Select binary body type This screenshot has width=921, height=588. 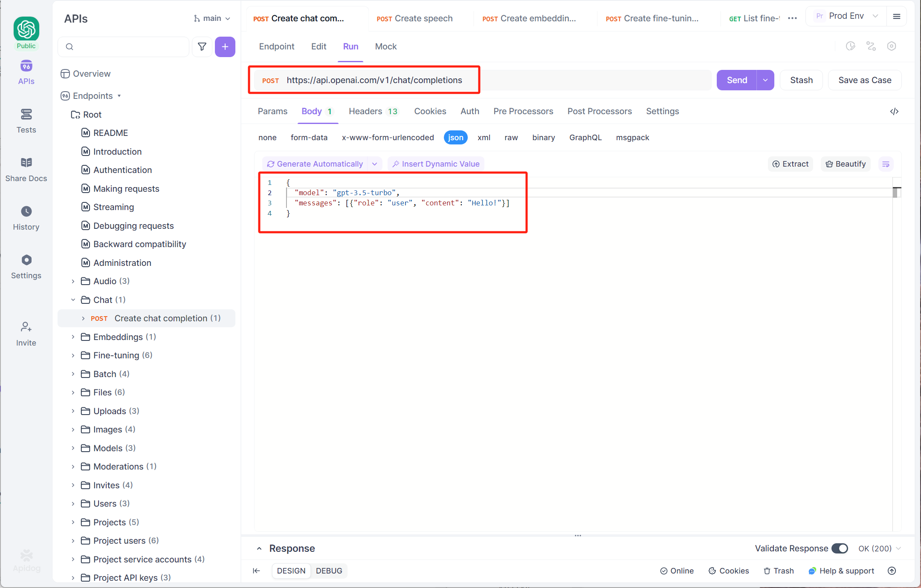(544, 138)
